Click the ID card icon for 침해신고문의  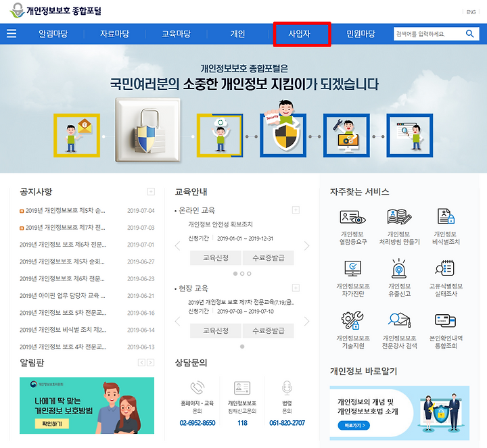[x=242, y=388]
